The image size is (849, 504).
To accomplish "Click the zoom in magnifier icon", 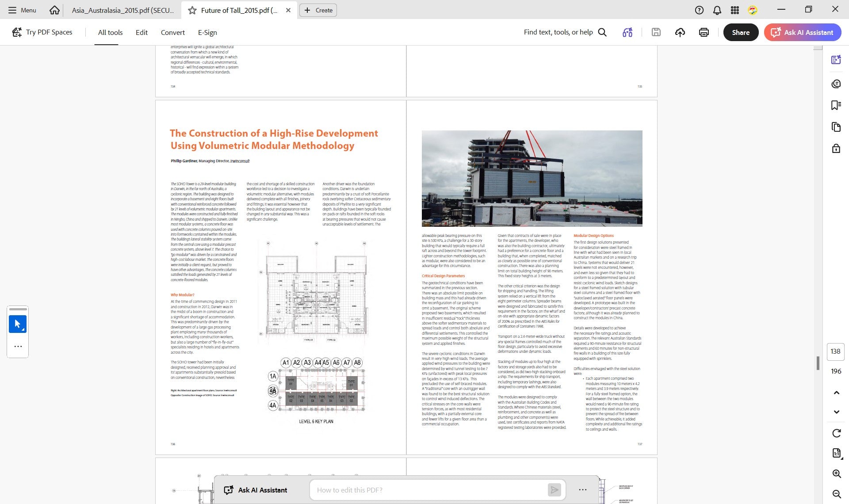I will pyautogui.click(x=837, y=474).
